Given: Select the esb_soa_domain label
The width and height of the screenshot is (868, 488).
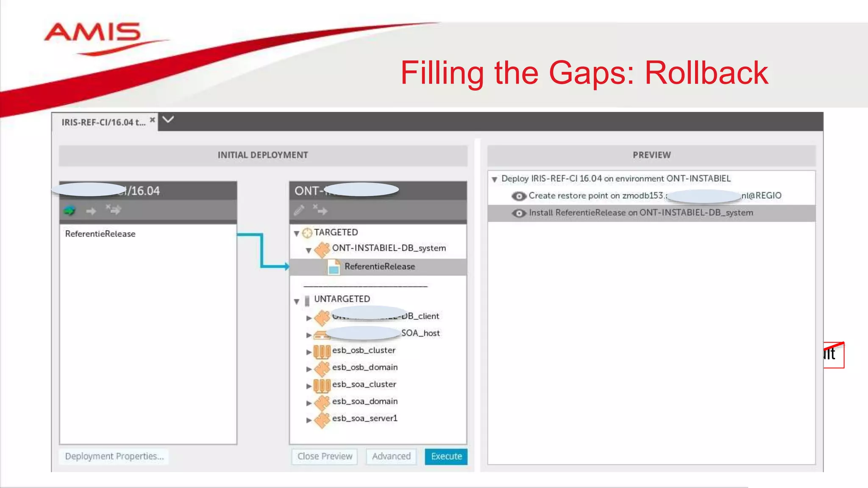Looking at the screenshot, I should point(365,401).
